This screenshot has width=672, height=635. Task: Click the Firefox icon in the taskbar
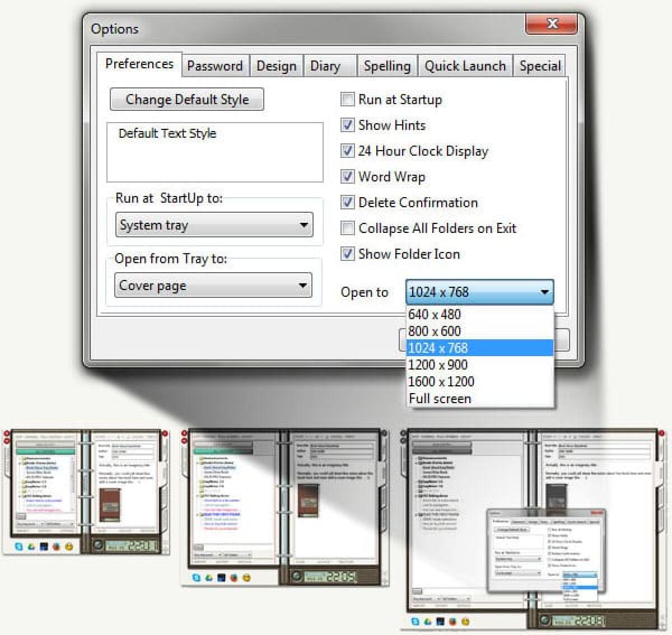[56, 546]
